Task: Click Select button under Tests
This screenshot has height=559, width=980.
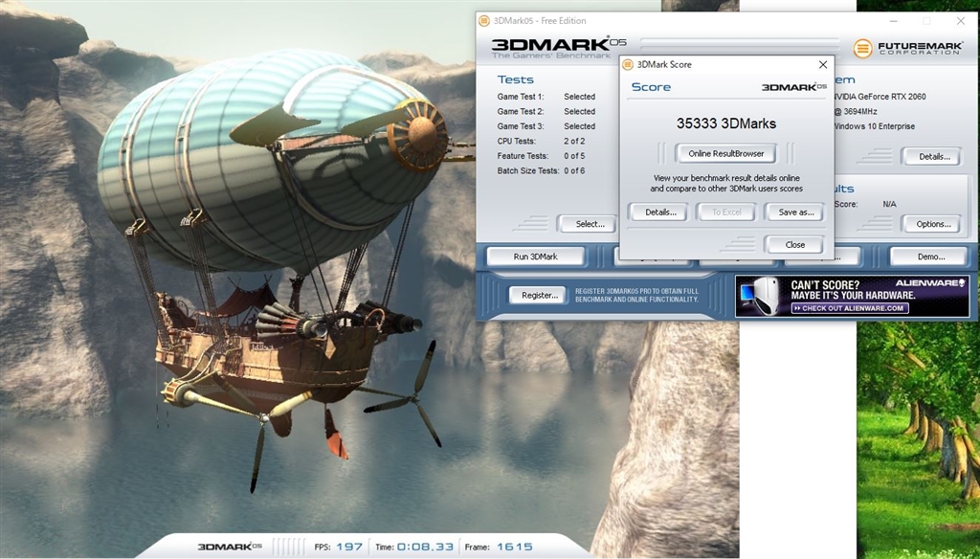Action: click(x=590, y=224)
